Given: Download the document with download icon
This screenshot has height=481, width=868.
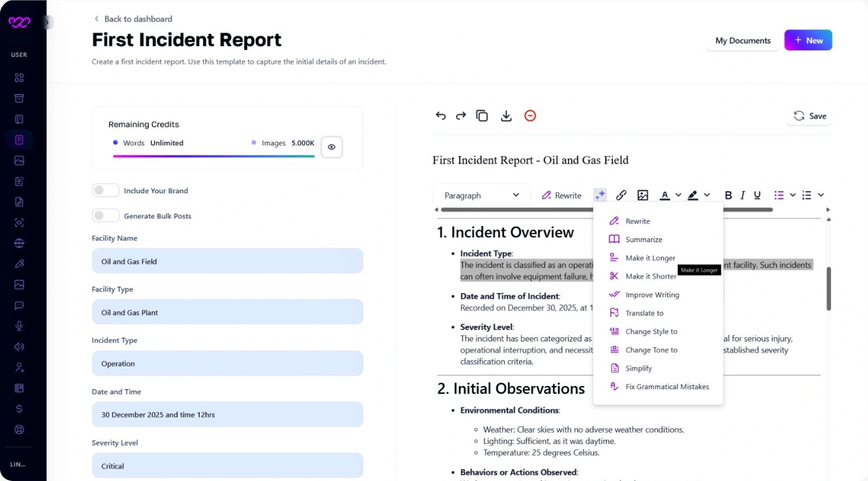Looking at the screenshot, I should click(x=506, y=116).
